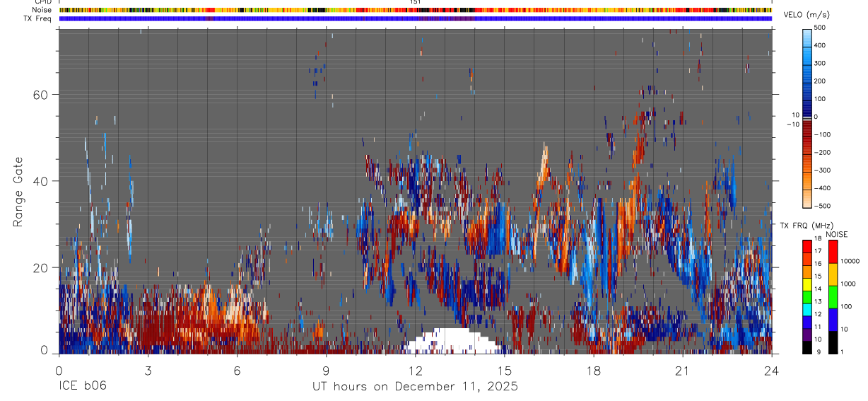
Task: Click the 400 tick on velocity scale
Action: [821, 45]
